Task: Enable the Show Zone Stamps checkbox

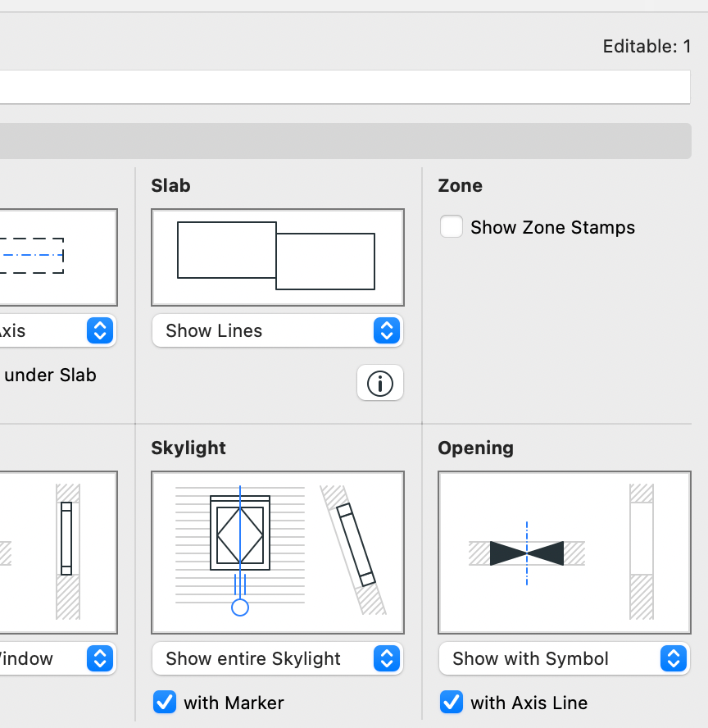Action: pyautogui.click(x=452, y=227)
